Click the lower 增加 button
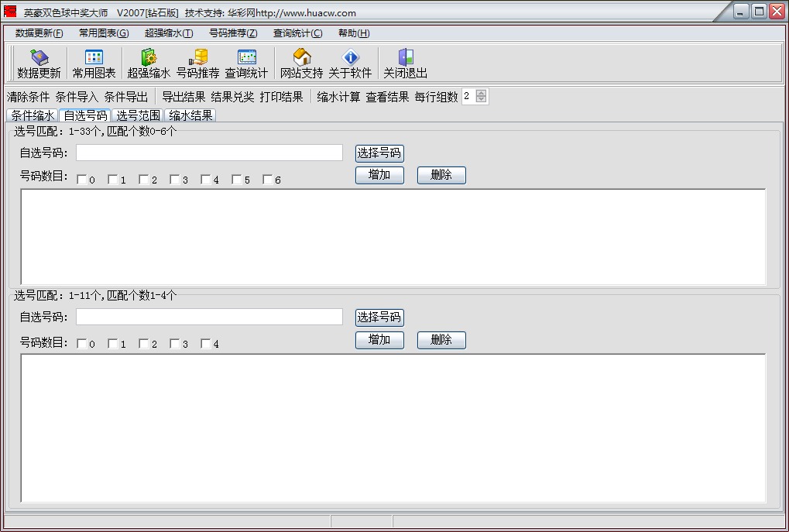This screenshot has width=789, height=532. [x=379, y=340]
